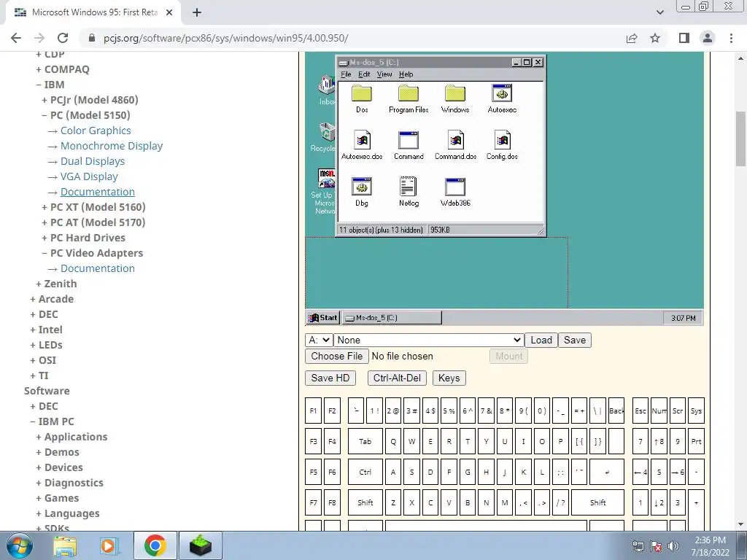Image resolution: width=747 pixels, height=560 pixels.
Task: Click the Recycle Bin desktop icon
Action: pyautogui.click(x=326, y=131)
